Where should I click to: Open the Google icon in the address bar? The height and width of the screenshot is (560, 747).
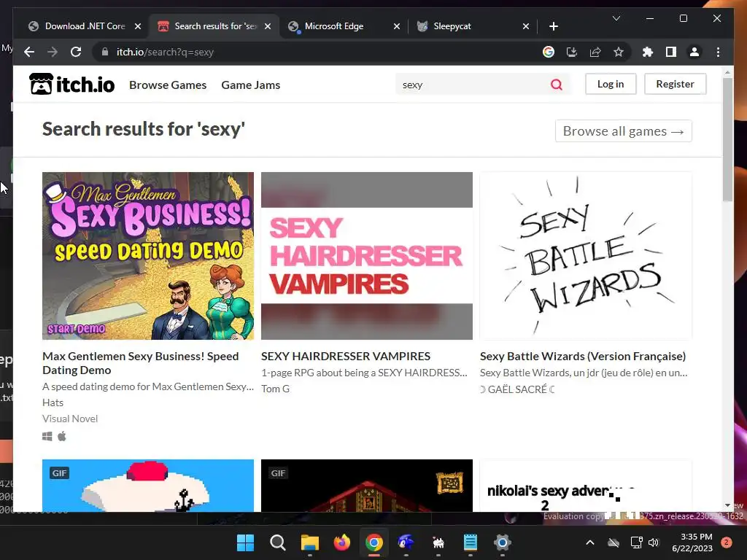click(549, 52)
